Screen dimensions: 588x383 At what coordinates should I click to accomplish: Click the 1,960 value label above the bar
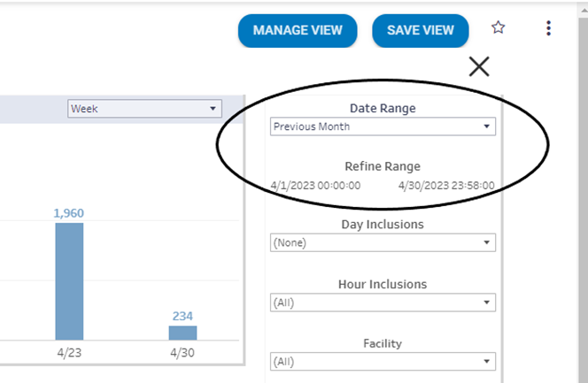point(69,213)
